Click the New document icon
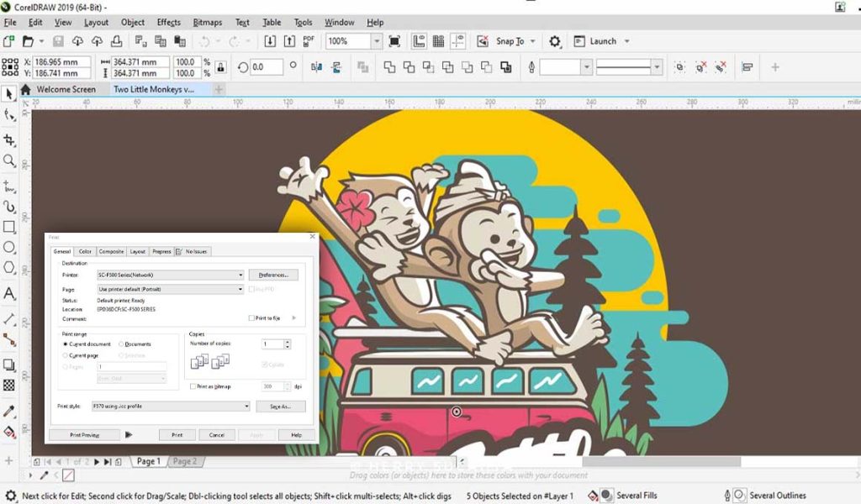Screen dimensions: 861x504 (8, 41)
